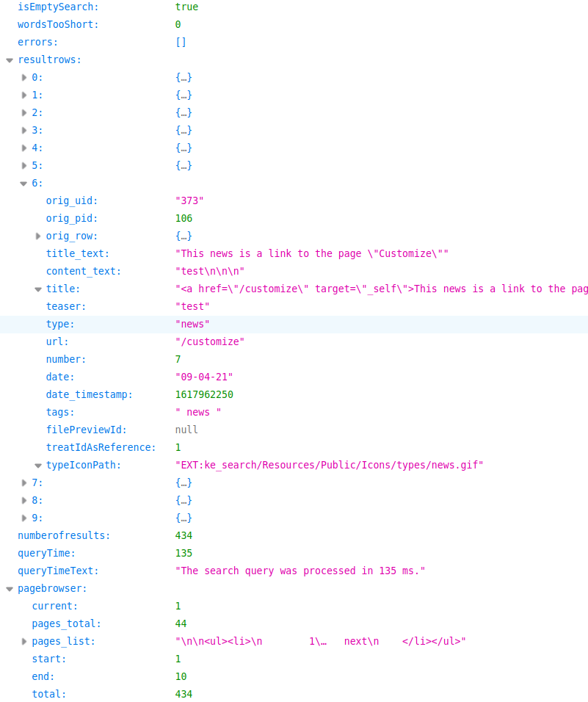Select the end key
This screenshot has width=588, height=702.
click(x=43, y=677)
